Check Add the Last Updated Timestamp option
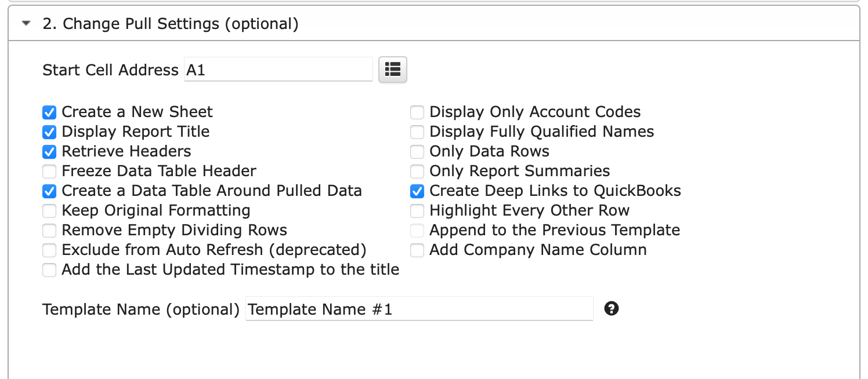This screenshot has height=379, width=868. pyautogui.click(x=49, y=269)
